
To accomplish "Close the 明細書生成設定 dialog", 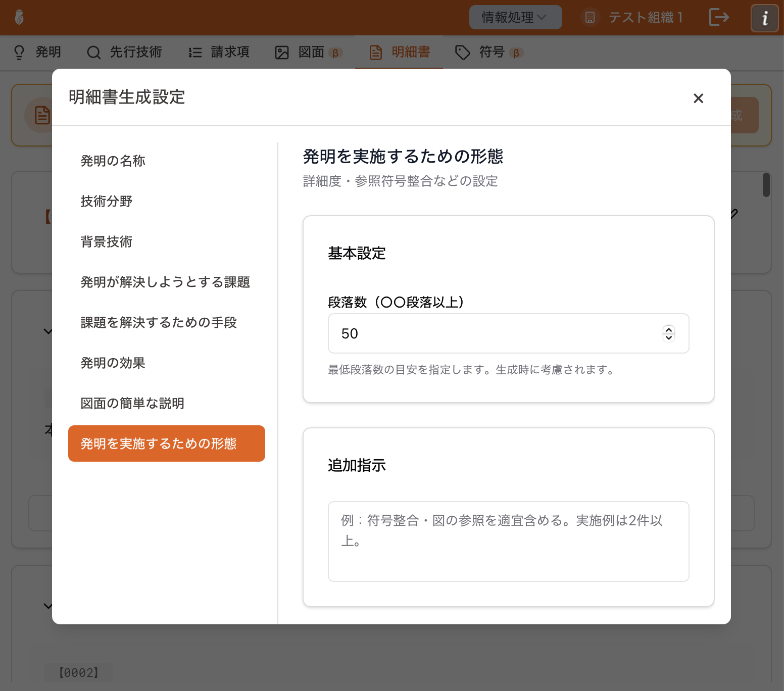I will [698, 98].
